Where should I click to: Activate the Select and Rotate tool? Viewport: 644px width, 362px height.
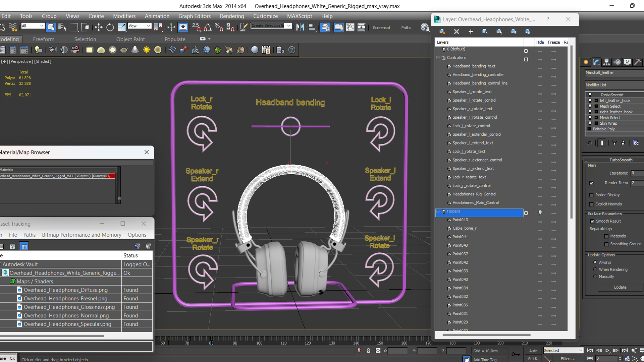pyautogui.click(x=110, y=27)
